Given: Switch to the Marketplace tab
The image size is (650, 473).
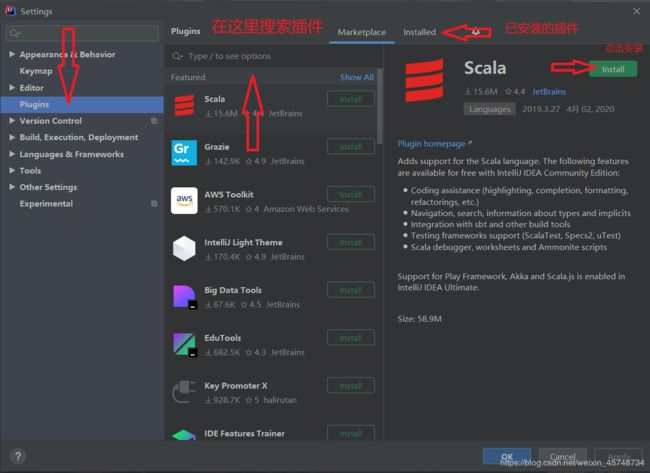Looking at the screenshot, I should tap(361, 32).
